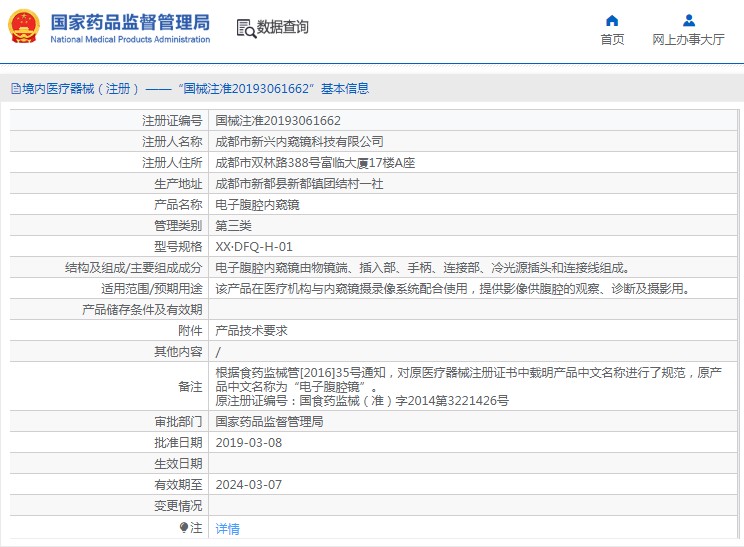
Task: Select 产品技术要求 attachment value
Action: point(251,331)
